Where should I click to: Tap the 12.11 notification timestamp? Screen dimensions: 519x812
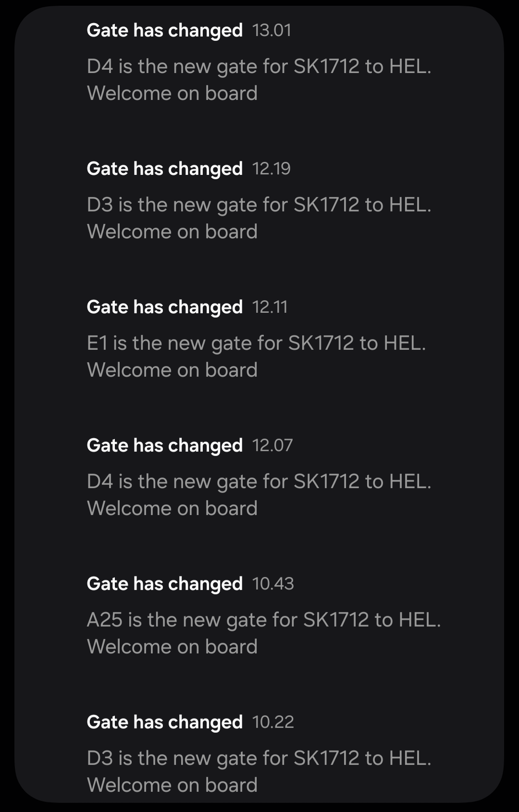[270, 307]
